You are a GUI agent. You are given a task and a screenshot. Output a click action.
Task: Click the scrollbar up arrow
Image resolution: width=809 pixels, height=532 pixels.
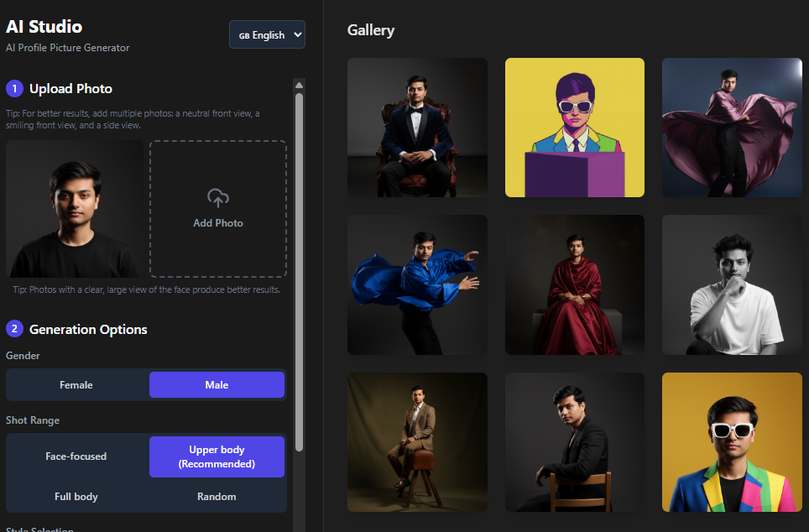tap(299, 86)
